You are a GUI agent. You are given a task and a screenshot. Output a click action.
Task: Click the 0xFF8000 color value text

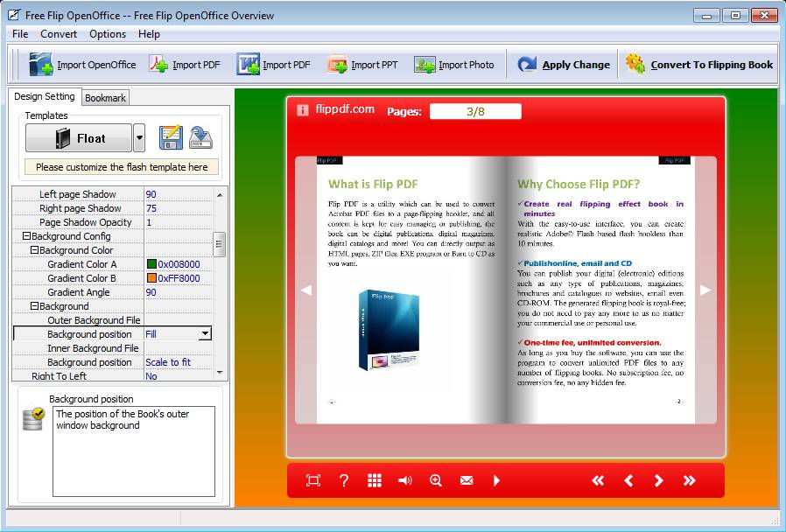179,278
